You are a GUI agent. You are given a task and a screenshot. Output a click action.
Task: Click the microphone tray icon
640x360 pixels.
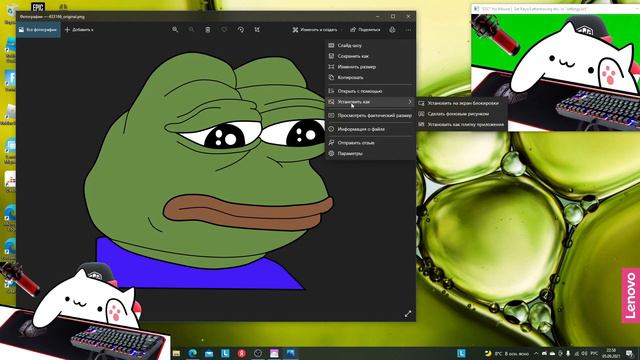coord(568,353)
